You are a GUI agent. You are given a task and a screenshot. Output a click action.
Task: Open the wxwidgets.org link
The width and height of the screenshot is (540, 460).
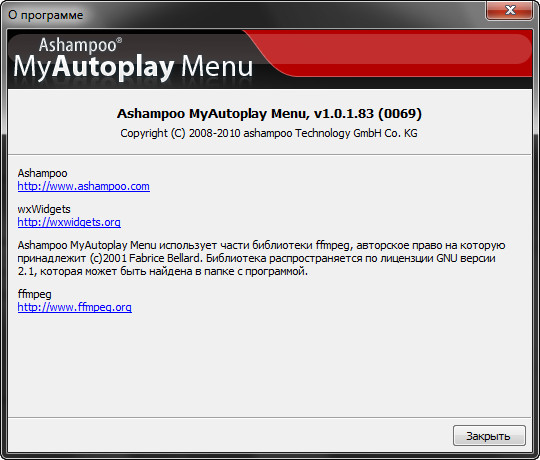(69, 222)
